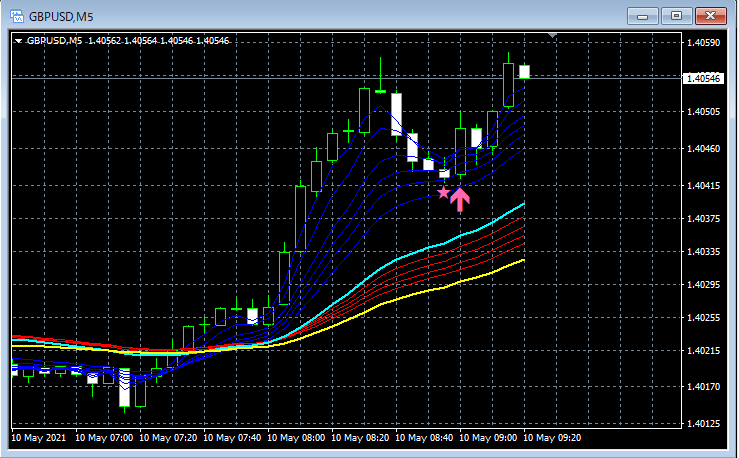The image size is (739, 458).
Task: Click the 10 May 07:00 time label
Action: (x=104, y=438)
